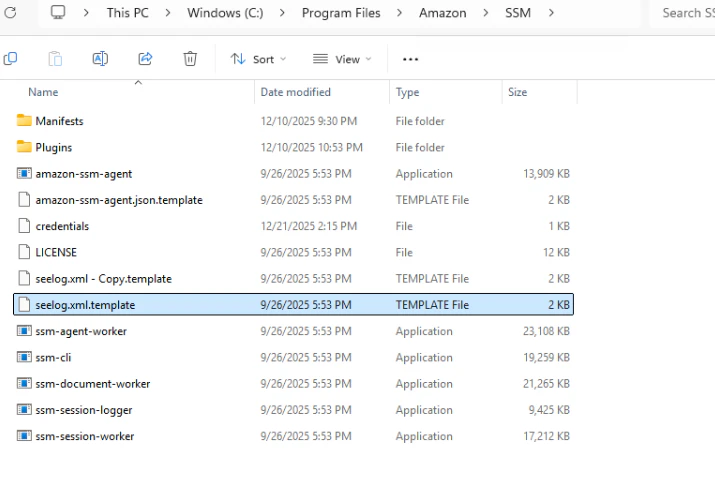715x480 pixels.
Task: Click the LICENSE file name
Action: [56, 252]
